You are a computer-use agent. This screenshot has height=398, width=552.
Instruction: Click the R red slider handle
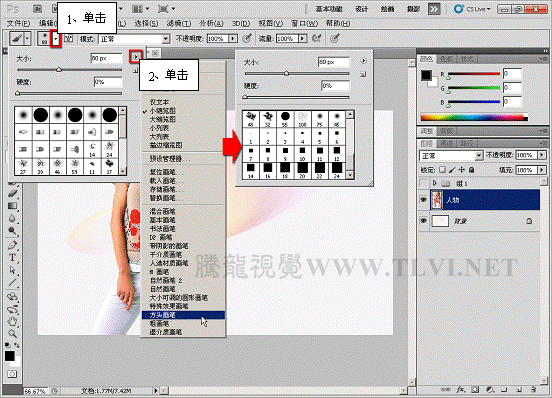pyautogui.click(x=448, y=77)
